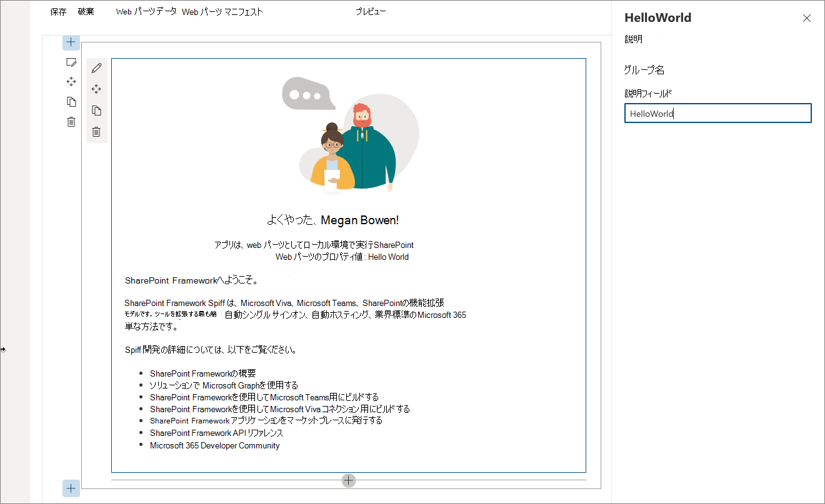The width and height of the screenshot is (825, 504).
Task: Duplicate section with outer toolbar copy icon
Action: pyautogui.click(x=71, y=101)
